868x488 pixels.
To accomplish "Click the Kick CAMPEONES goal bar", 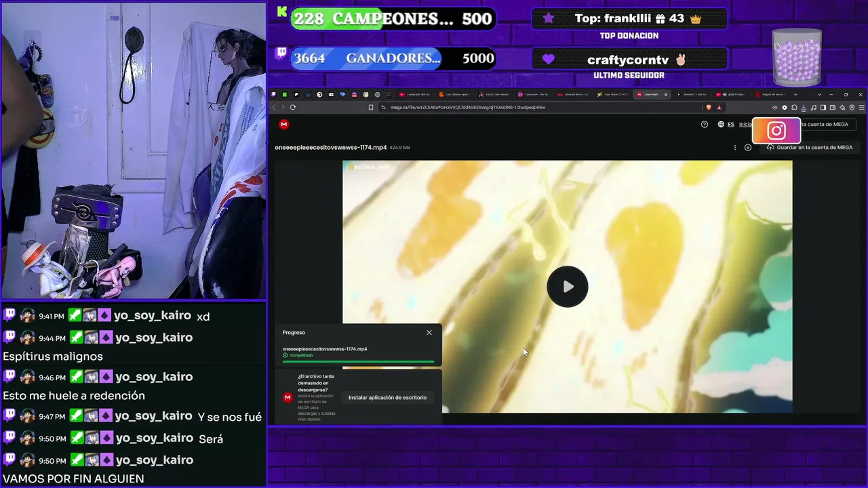I will 393,19.
